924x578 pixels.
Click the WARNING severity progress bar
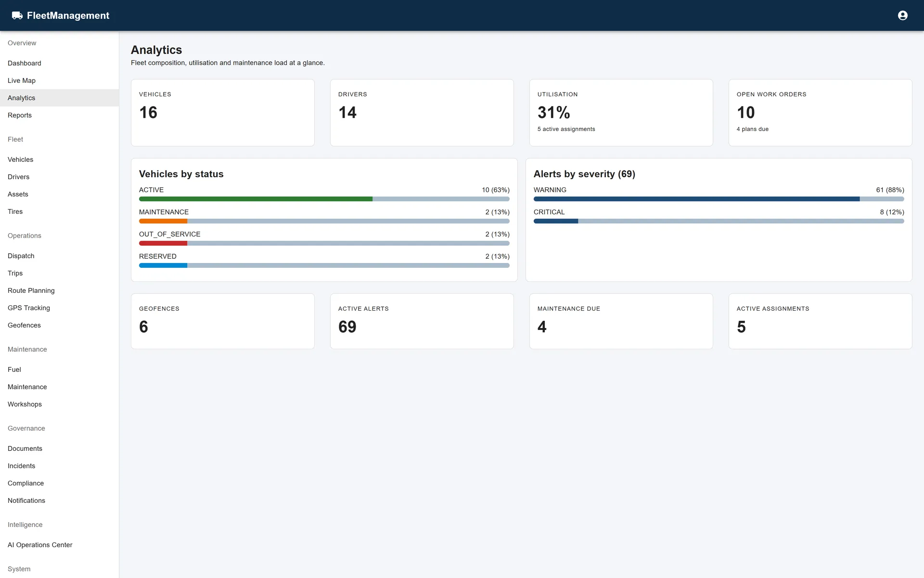(x=719, y=199)
